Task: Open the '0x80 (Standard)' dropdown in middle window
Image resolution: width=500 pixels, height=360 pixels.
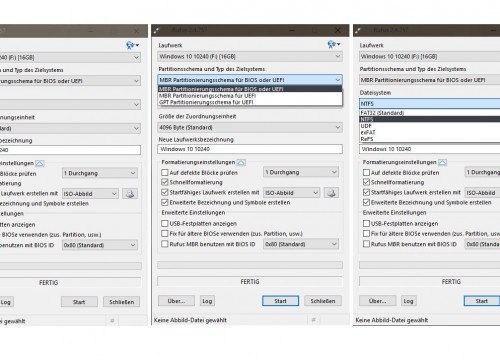Action: [x=301, y=244]
